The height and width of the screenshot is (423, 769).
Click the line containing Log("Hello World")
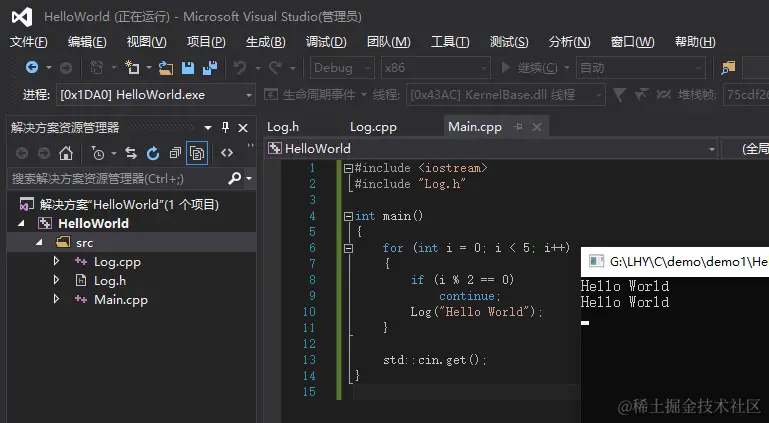pos(477,312)
